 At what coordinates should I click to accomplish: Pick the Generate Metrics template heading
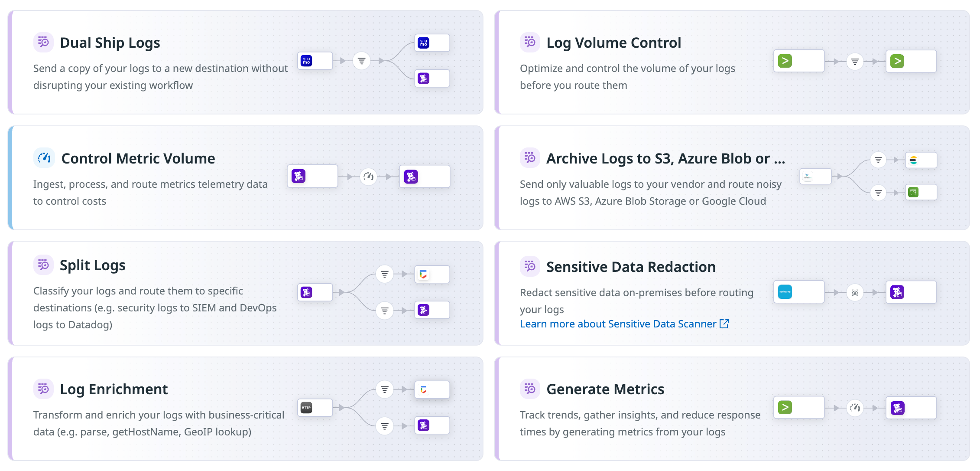click(605, 389)
